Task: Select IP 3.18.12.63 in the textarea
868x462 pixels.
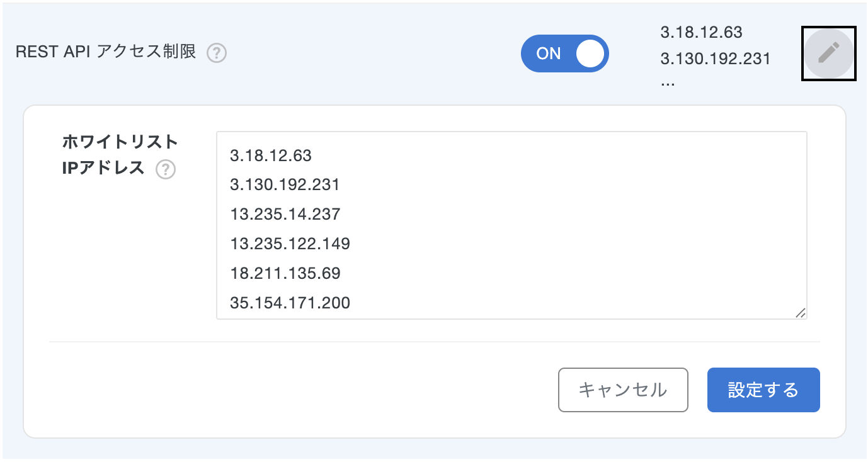Action: pyautogui.click(x=270, y=155)
